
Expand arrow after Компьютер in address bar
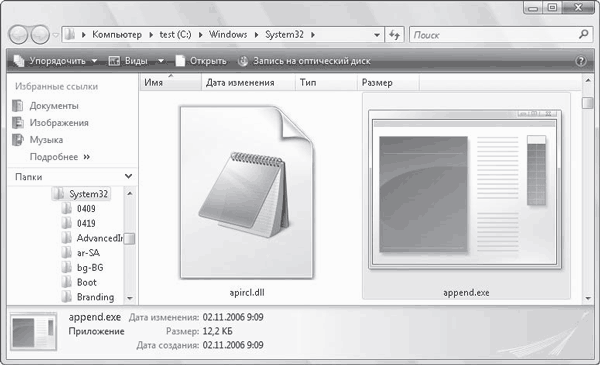151,35
